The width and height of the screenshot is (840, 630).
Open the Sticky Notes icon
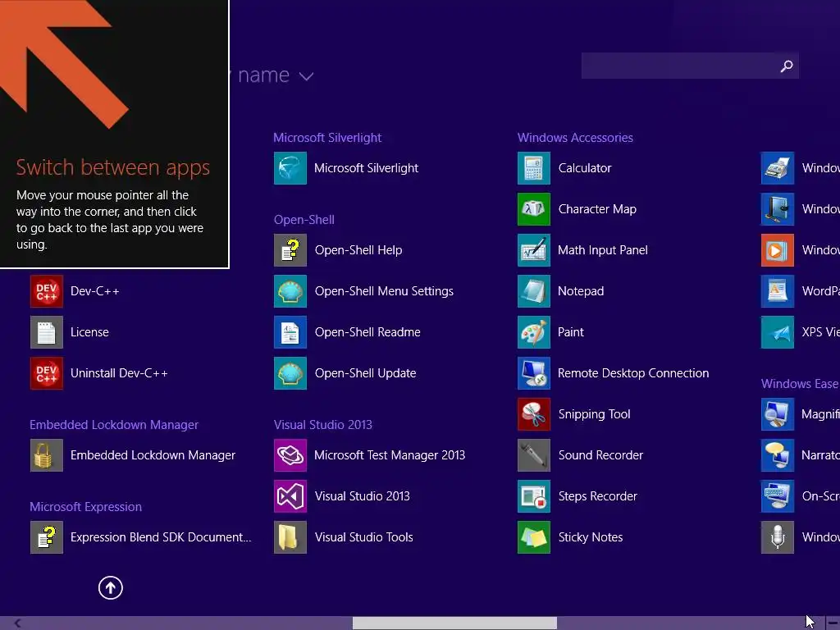tap(534, 536)
